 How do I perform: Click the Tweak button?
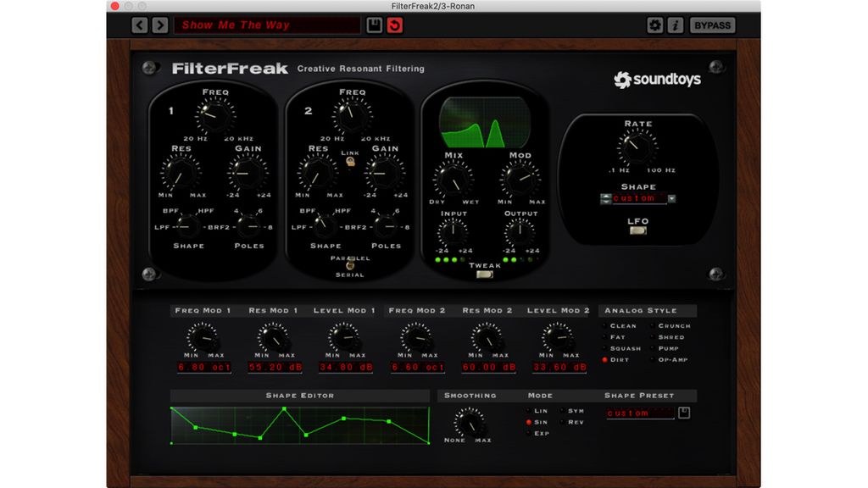point(485,272)
